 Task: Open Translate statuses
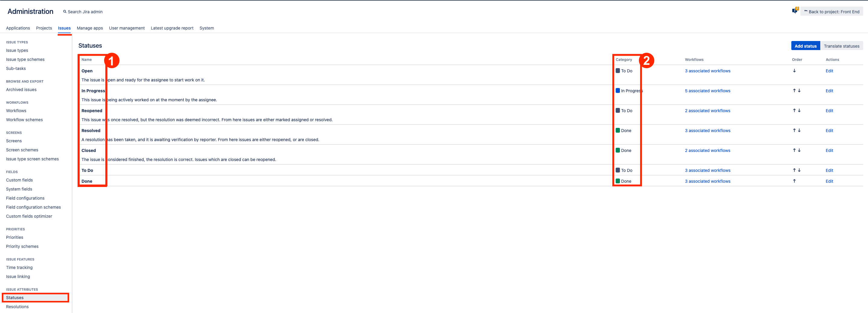pyautogui.click(x=841, y=46)
